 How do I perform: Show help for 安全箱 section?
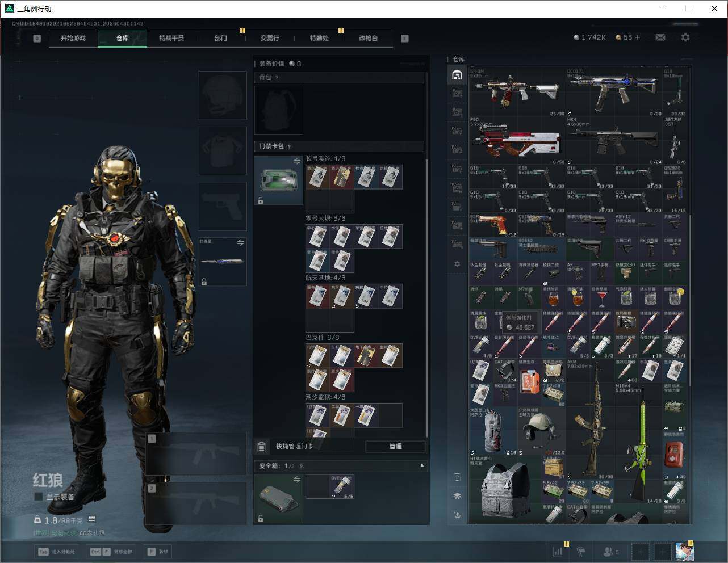(301, 466)
